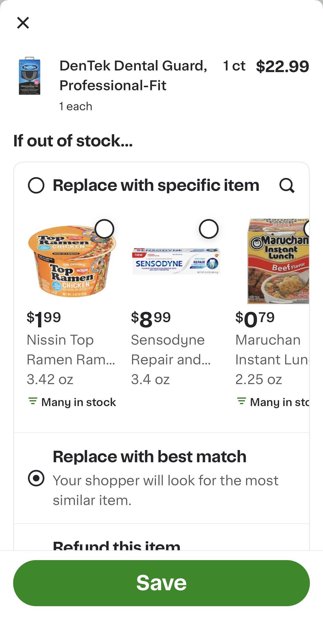Tap the Sensodyne toothpaste product image
Viewport: 323px width, 644px height.
[176, 261]
